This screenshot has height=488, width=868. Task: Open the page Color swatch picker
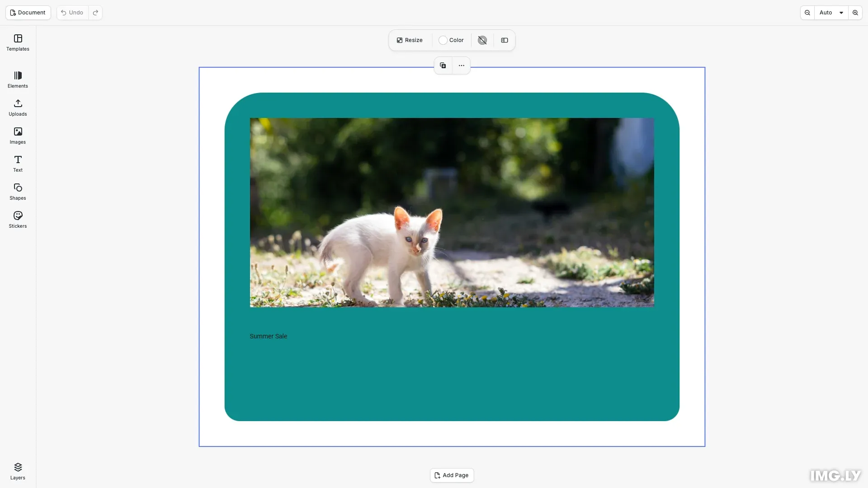[x=451, y=40]
